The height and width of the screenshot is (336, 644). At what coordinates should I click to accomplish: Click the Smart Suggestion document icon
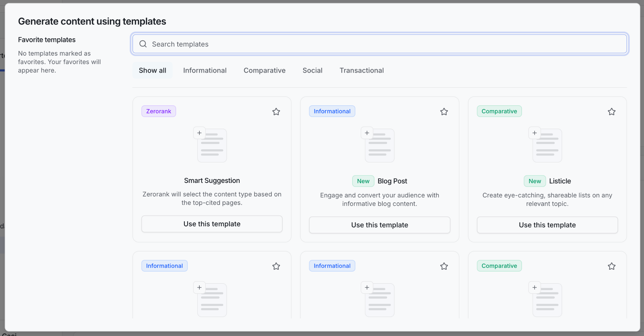point(210,145)
